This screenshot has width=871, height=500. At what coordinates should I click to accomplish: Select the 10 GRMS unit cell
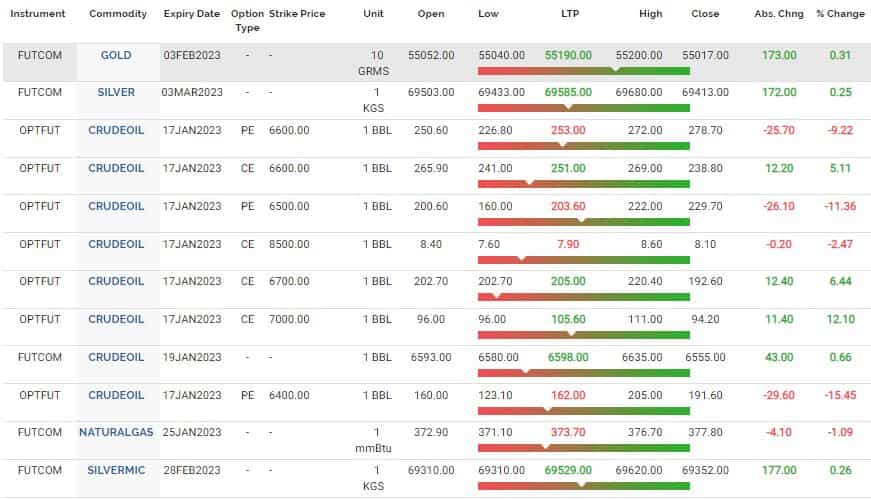click(x=374, y=63)
